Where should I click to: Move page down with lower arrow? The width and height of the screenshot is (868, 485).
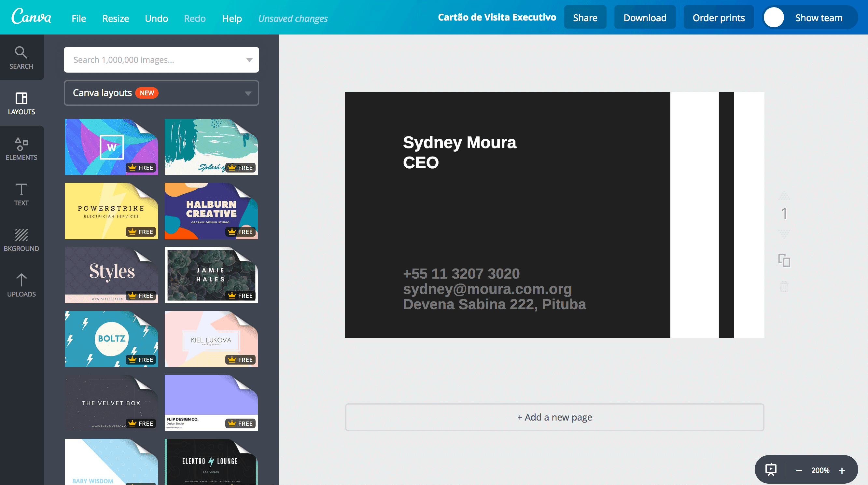[x=784, y=234]
